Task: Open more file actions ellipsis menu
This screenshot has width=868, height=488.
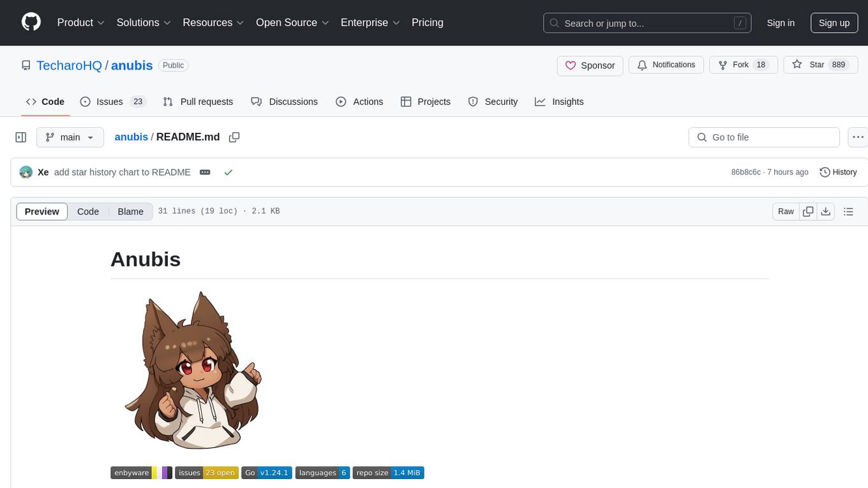Action: point(858,137)
